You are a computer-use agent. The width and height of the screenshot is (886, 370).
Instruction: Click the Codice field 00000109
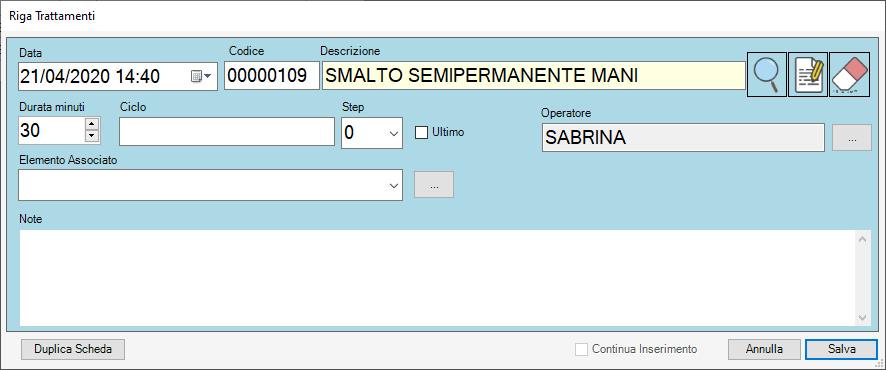point(272,76)
